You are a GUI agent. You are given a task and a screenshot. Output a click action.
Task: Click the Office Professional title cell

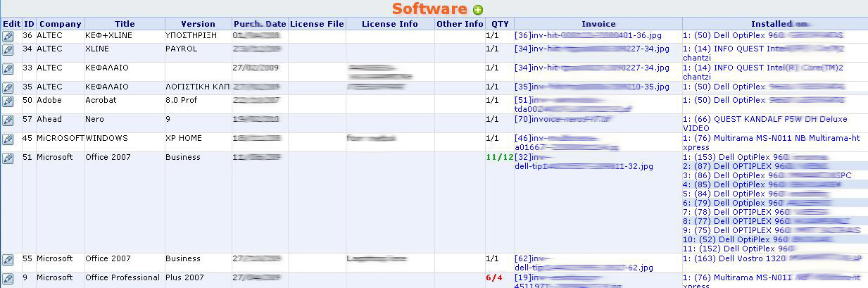tap(122, 277)
